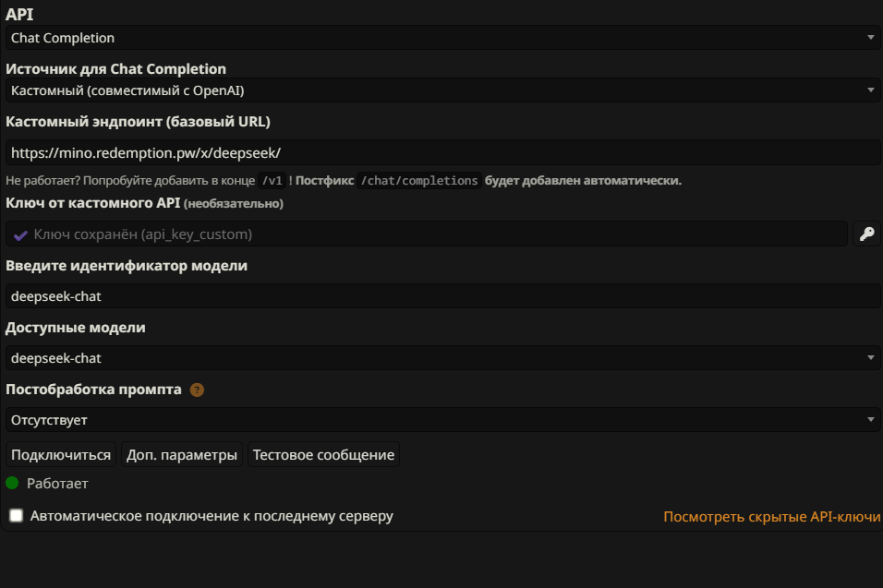Viewport: 883px width, 588px height.
Task: Click the Подключиться connect button
Action: (61, 455)
